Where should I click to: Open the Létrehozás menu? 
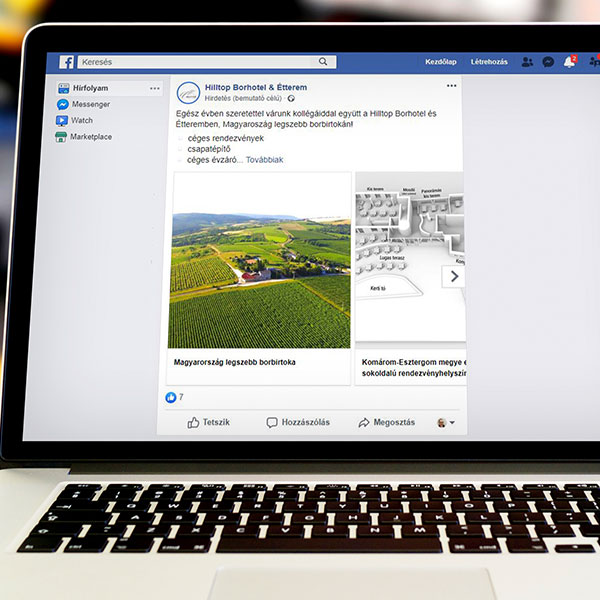489,62
